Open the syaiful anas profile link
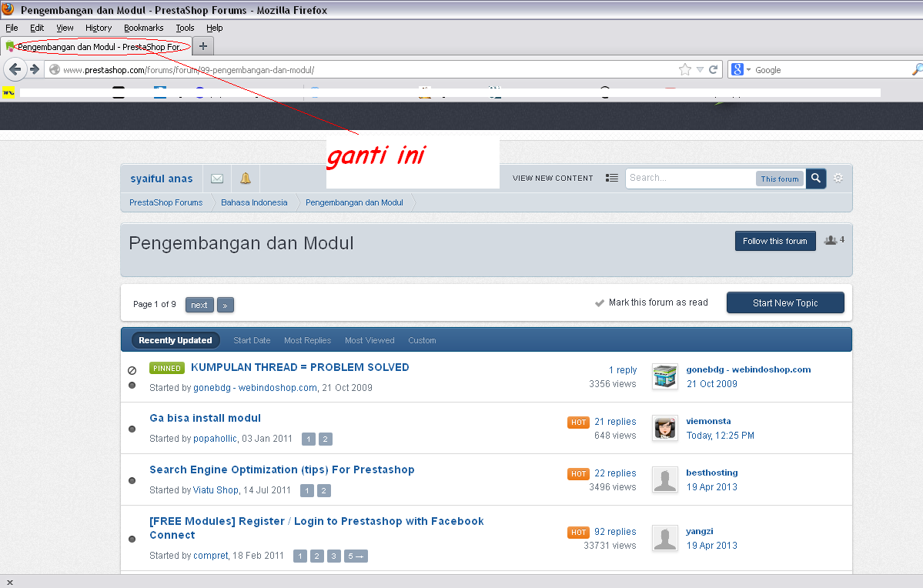Image resolution: width=923 pixels, height=588 pixels. (x=162, y=179)
